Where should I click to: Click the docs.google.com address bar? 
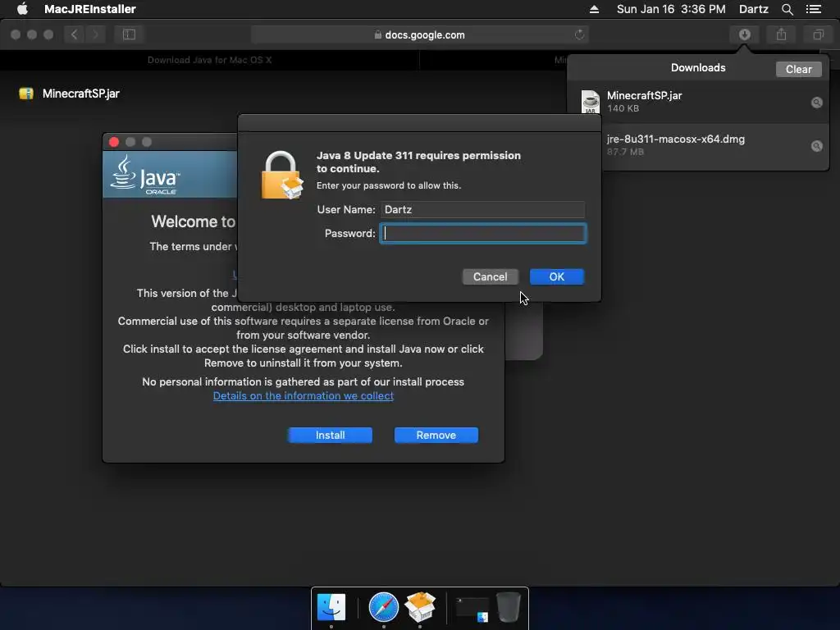pyautogui.click(x=419, y=34)
